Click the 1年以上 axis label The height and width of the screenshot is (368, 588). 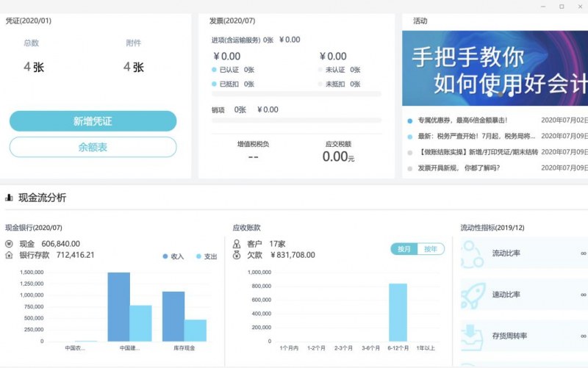click(x=426, y=348)
